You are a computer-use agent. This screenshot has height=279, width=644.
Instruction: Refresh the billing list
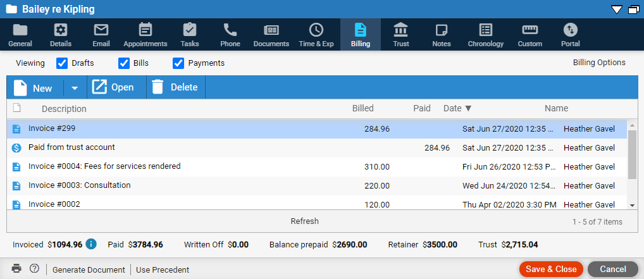304,221
